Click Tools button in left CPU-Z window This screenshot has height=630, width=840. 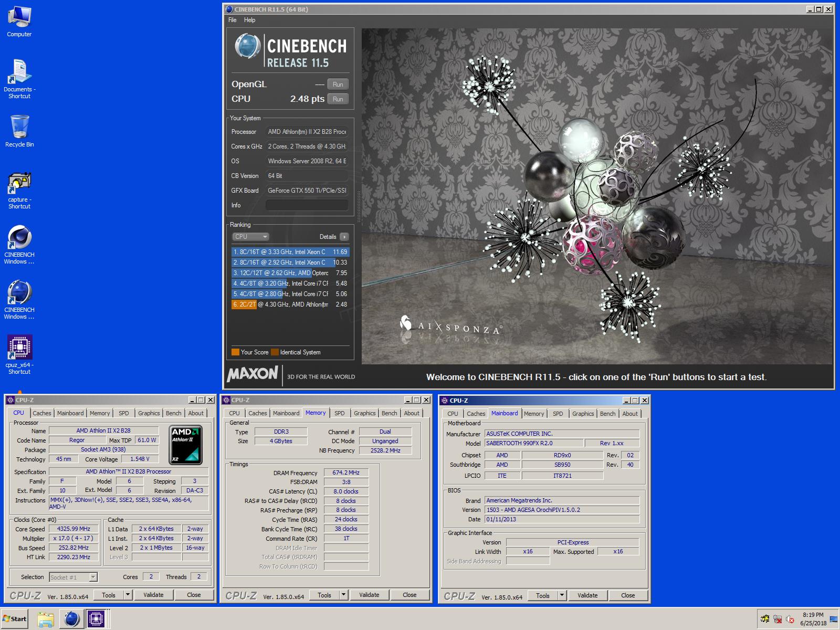[109, 595]
